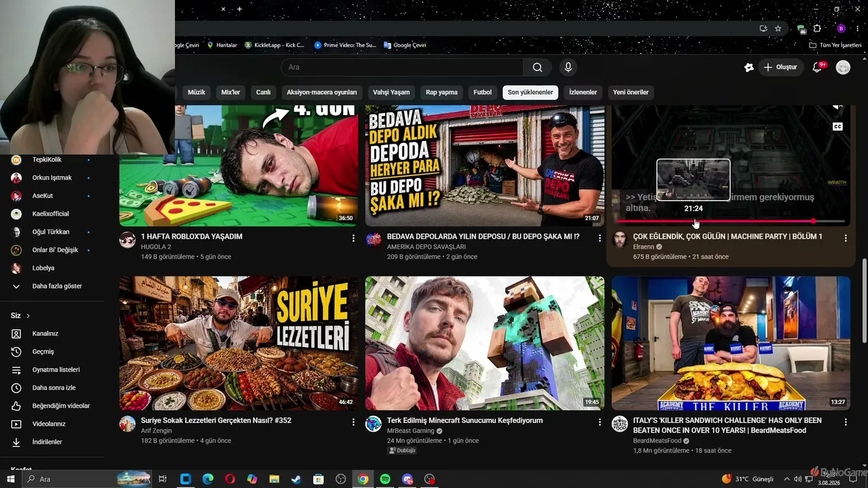Open the 'Prime Video' bookmark
The image size is (868, 488).
(344, 45)
